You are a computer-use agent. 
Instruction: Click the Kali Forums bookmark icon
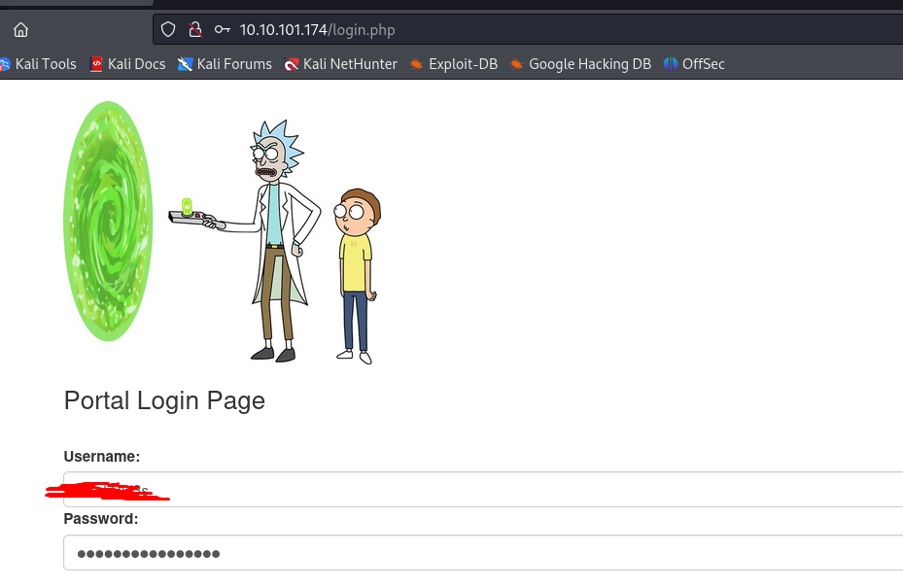pos(185,64)
